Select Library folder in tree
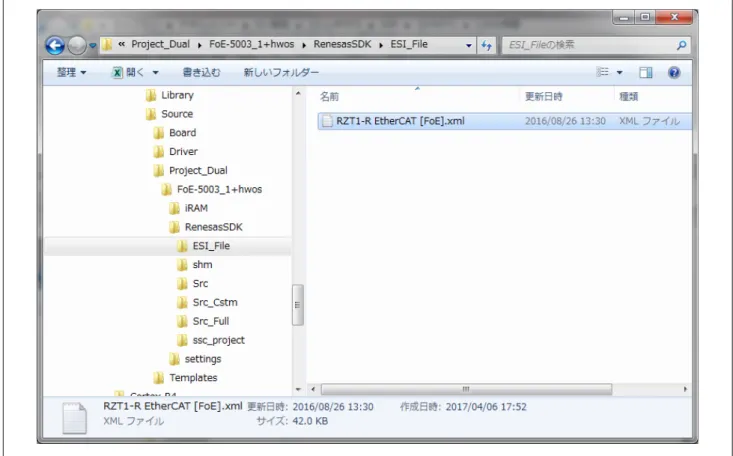Screen dimensions: 733x456 point(177,95)
